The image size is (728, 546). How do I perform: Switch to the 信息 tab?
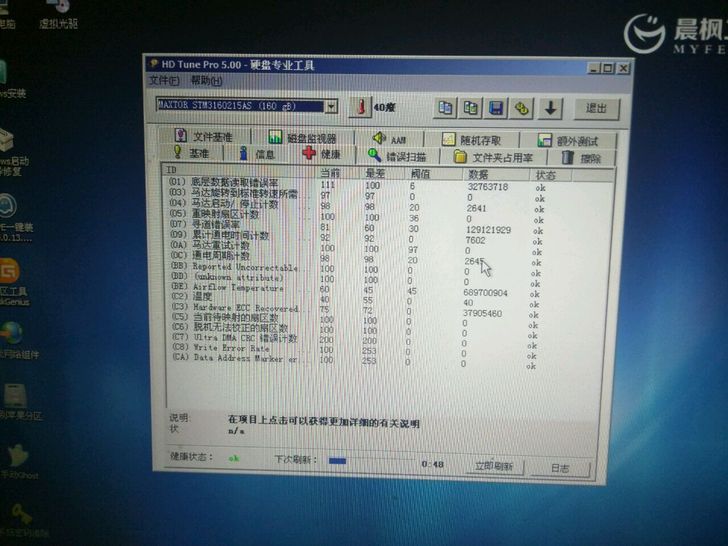(257, 153)
